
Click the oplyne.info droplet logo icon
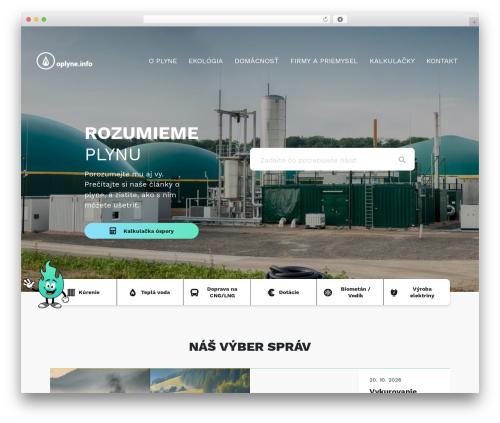pos(45,61)
